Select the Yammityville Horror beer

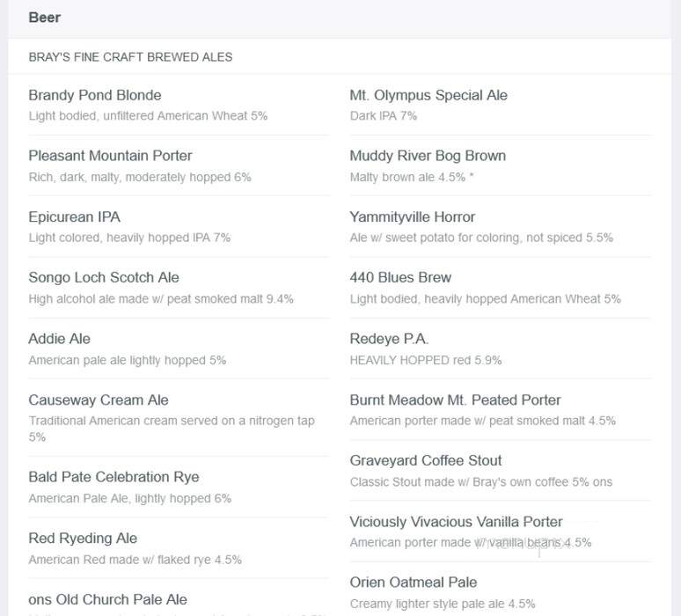pyautogui.click(x=412, y=216)
